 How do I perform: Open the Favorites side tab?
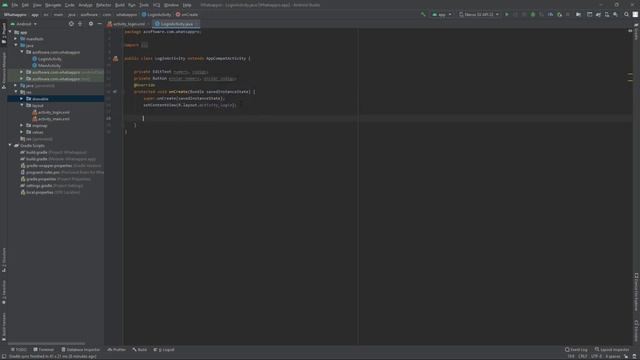(x=4, y=292)
